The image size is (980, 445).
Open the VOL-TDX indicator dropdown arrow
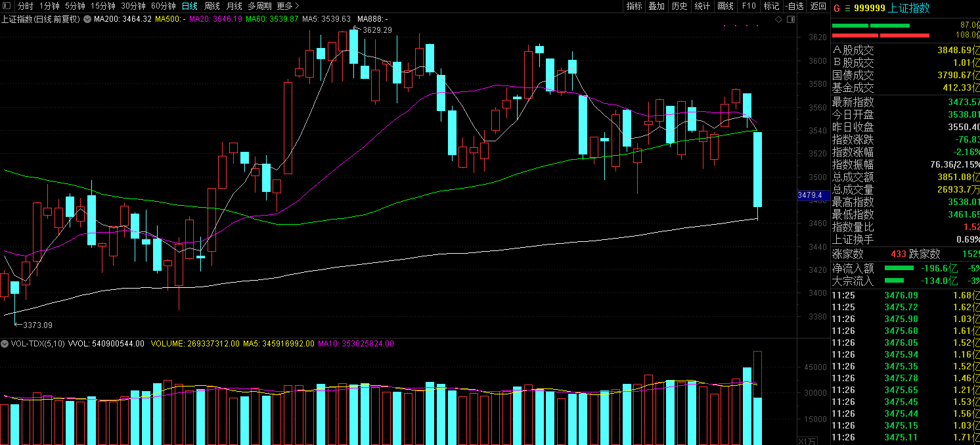(x=5, y=344)
